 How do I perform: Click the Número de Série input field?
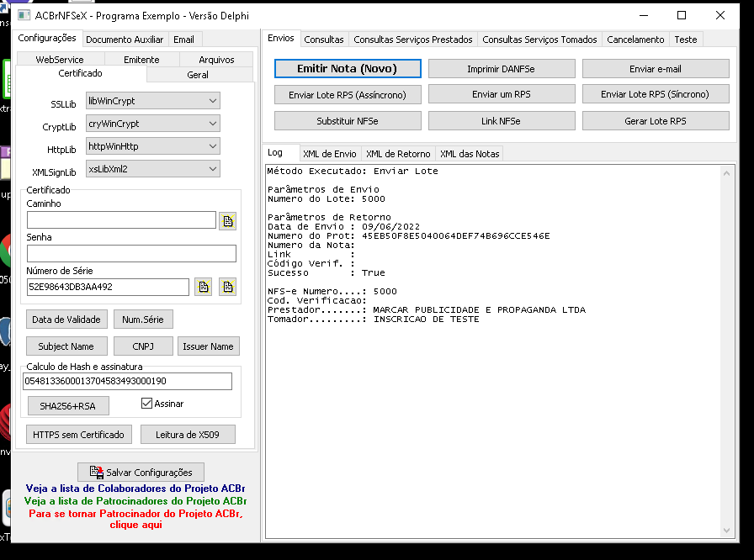coord(109,287)
